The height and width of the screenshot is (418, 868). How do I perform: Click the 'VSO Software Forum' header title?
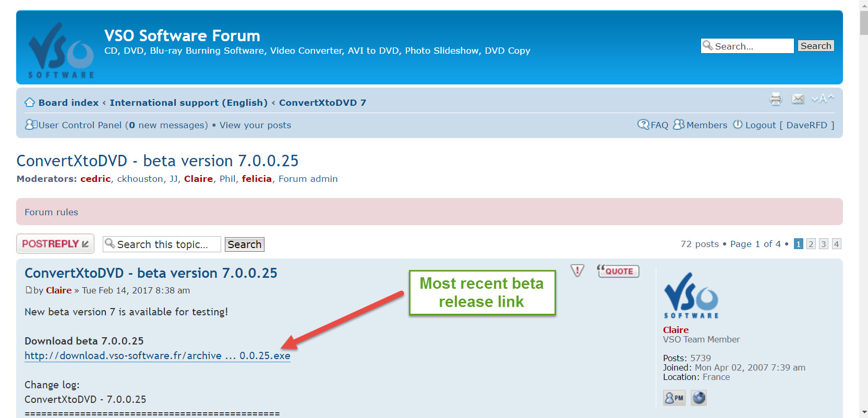182,35
